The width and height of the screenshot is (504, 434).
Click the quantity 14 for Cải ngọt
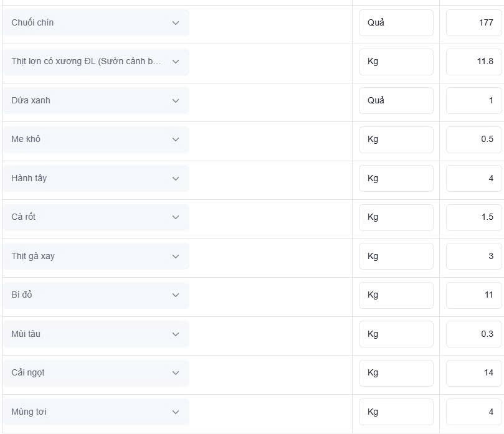[474, 372]
